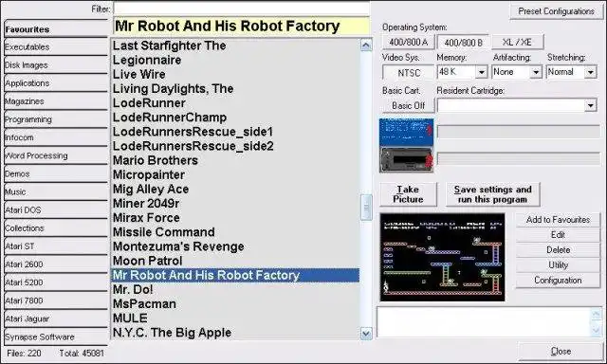
Task: Open the Mr Robot game screenshot thumbnail
Action: point(443,257)
